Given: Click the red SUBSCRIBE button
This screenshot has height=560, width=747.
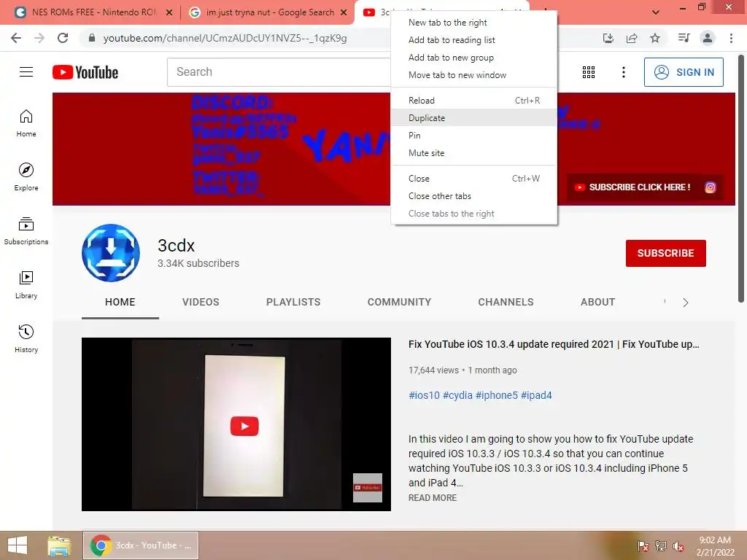Looking at the screenshot, I should tap(665, 253).
